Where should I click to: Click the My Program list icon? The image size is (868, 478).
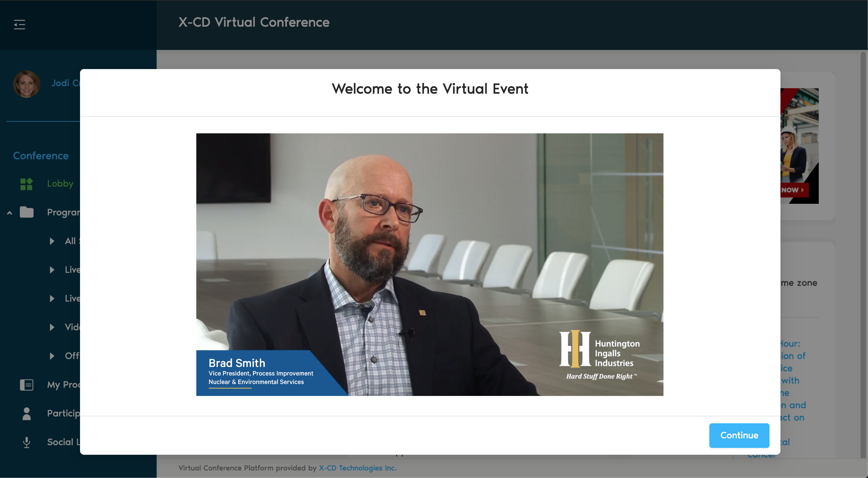[26, 385]
